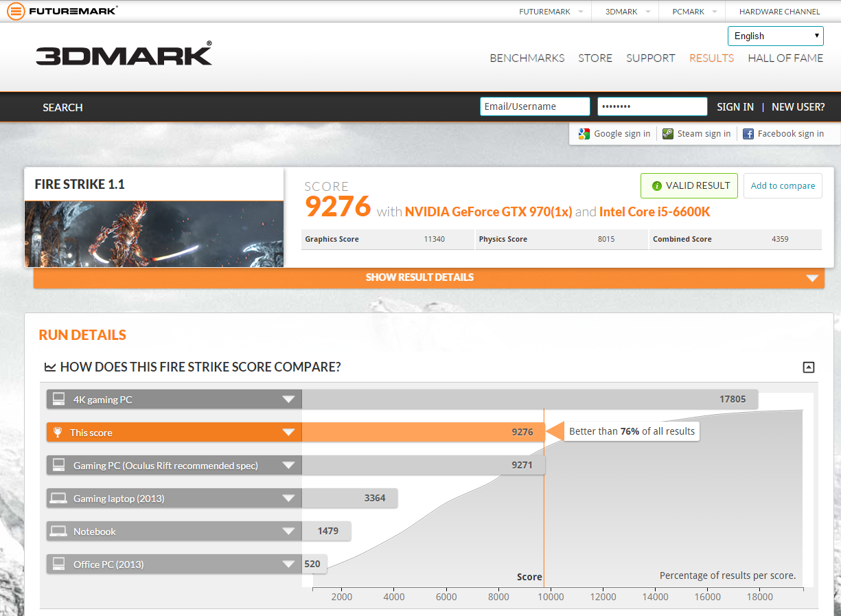This screenshot has height=616, width=841.
Task: Click the Steam sign in text
Action: tap(704, 134)
